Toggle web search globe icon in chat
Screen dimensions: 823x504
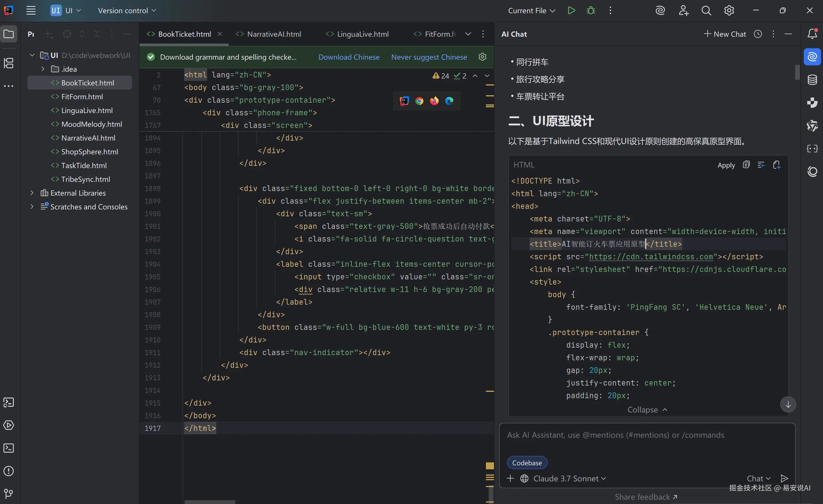point(524,478)
